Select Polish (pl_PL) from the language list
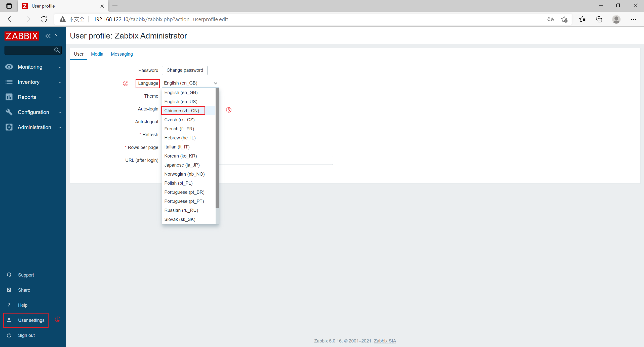Viewport: 644px width, 347px height. 189,183
